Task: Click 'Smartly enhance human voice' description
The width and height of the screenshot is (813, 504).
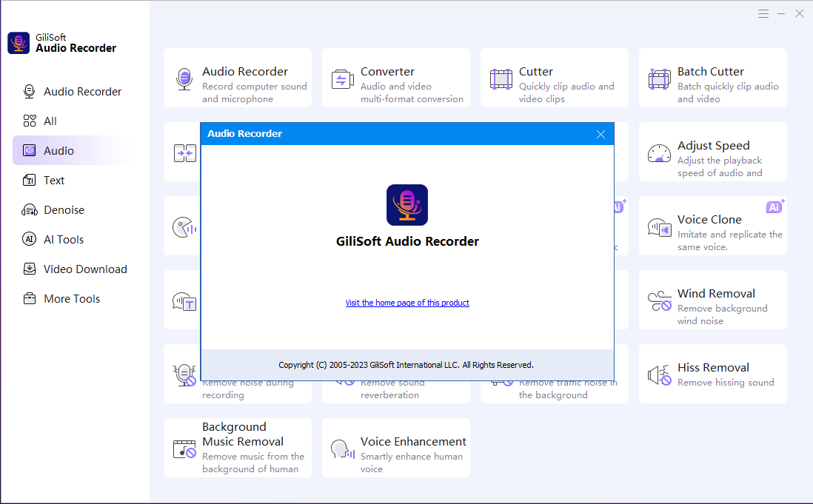Action: point(411,463)
